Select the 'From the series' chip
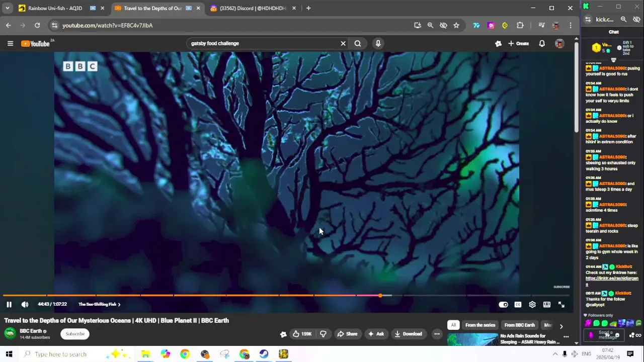 [x=480, y=325]
